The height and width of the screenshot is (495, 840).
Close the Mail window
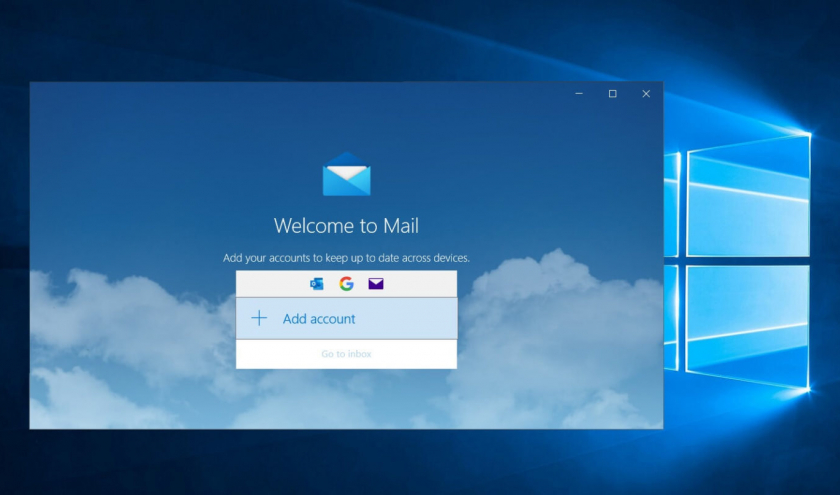[x=646, y=94]
